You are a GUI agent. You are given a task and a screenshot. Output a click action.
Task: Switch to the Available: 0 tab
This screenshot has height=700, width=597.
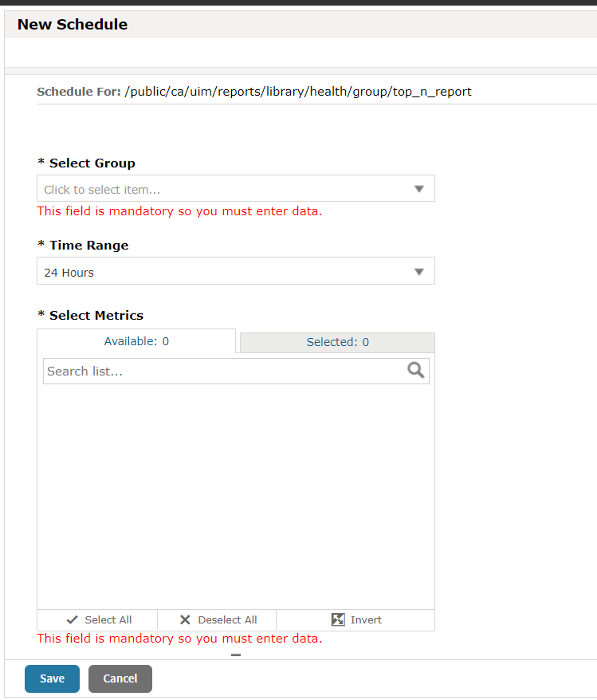click(x=136, y=341)
